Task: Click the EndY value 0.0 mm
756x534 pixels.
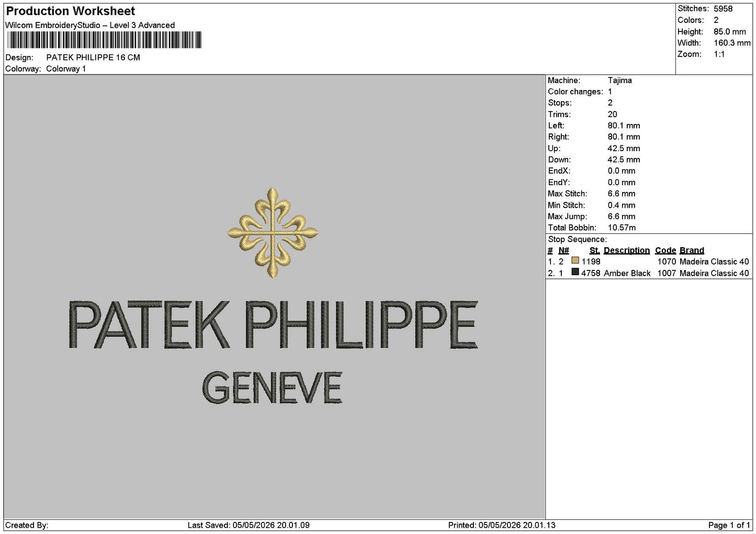Action: click(622, 183)
